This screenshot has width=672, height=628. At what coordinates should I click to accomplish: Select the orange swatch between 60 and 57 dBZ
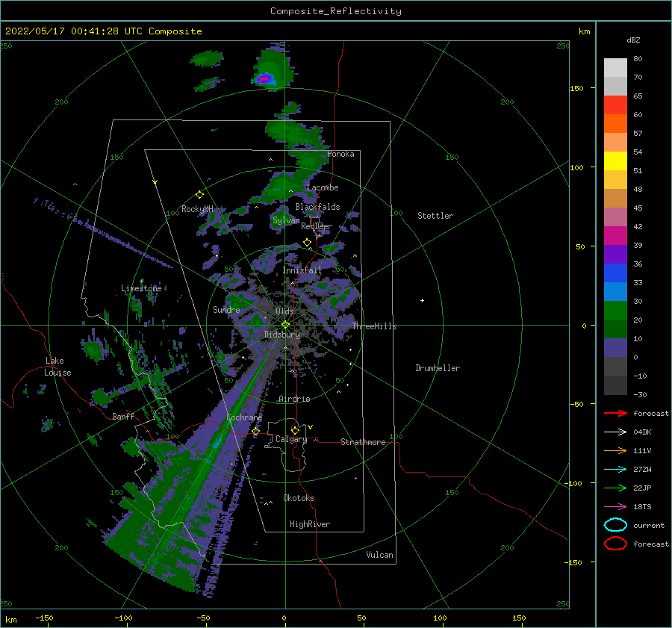(615, 124)
